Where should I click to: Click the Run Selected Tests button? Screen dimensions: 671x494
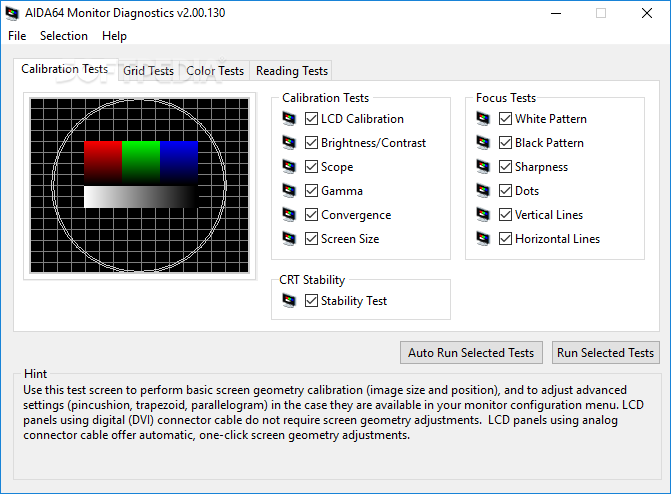(x=606, y=353)
